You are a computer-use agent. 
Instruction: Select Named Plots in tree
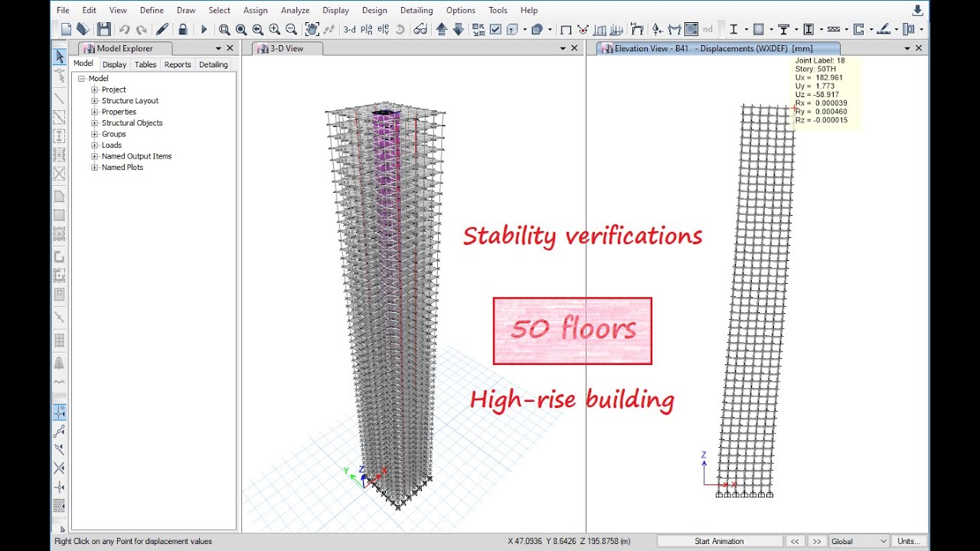[x=122, y=167]
